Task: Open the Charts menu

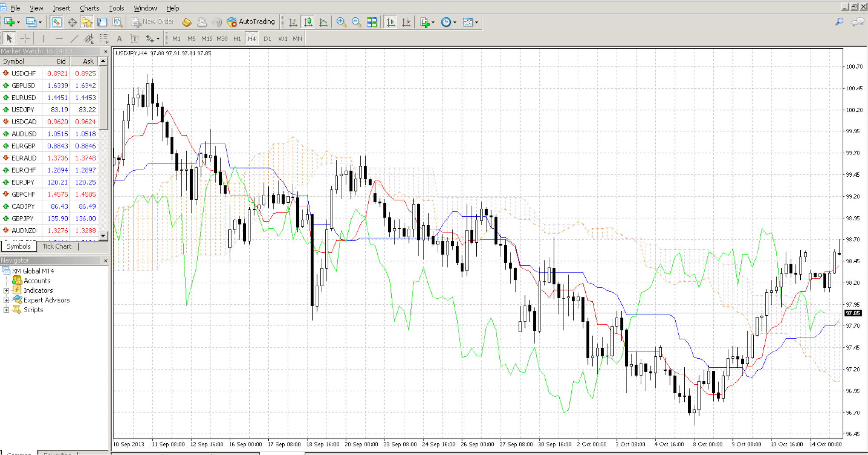Action: click(89, 8)
